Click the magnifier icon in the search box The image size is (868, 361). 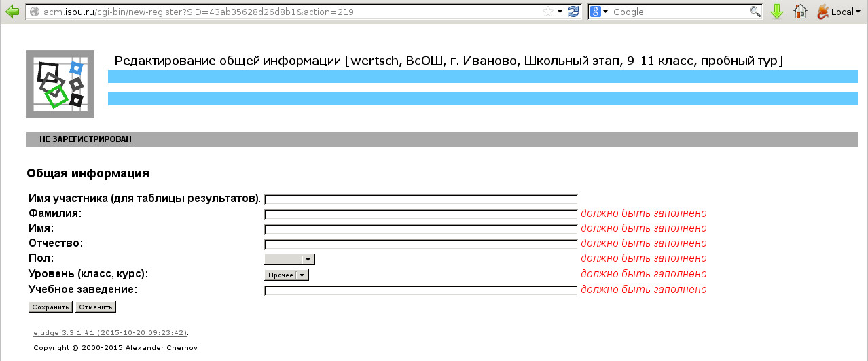click(x=755, y=12)
